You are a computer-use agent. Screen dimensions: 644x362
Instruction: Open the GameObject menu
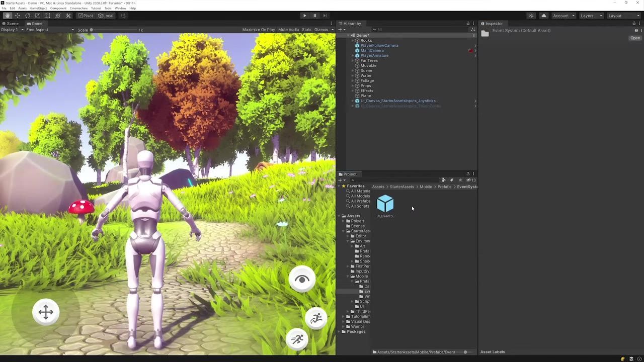click(x=38, y=9)
